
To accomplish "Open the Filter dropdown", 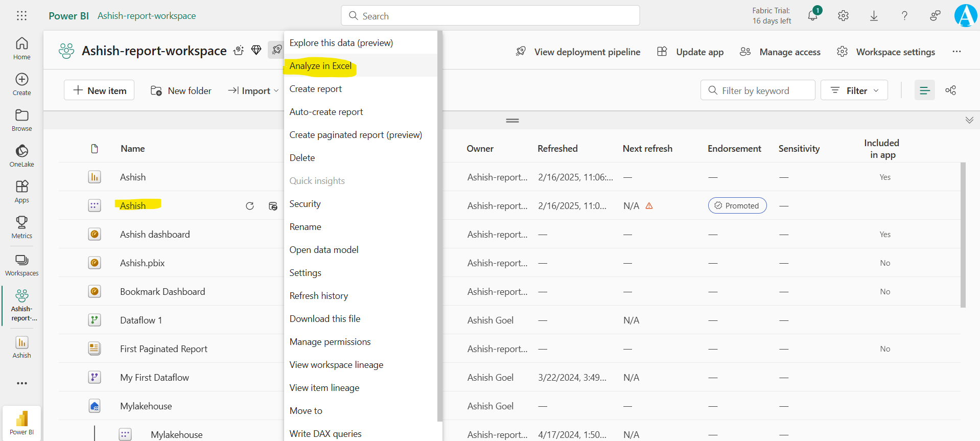I will coord(854,90).
